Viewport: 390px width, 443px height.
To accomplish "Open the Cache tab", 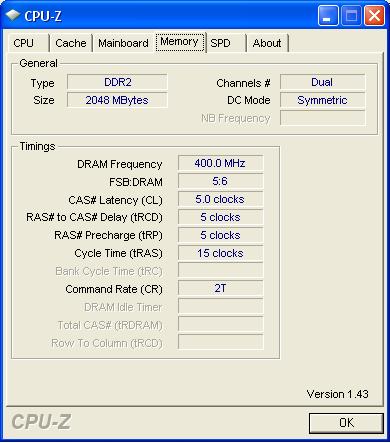I will (x=71, y=43).
